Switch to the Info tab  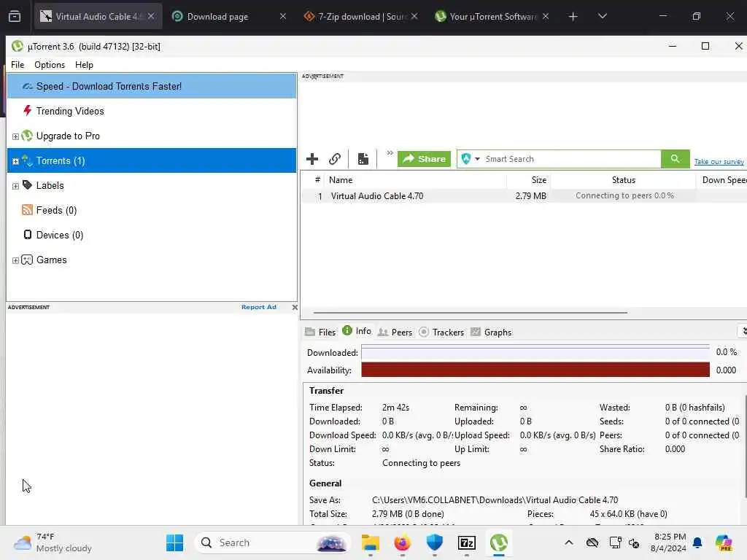tap(357, 331)
